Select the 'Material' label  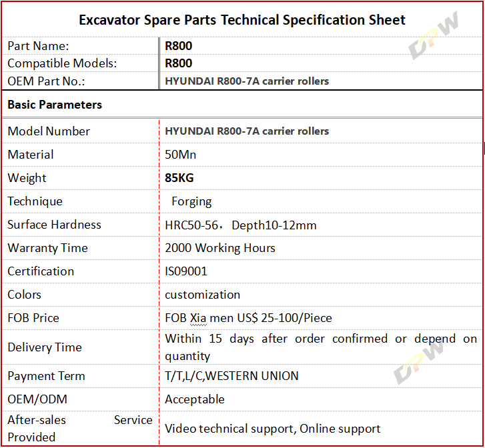[31, 155]
